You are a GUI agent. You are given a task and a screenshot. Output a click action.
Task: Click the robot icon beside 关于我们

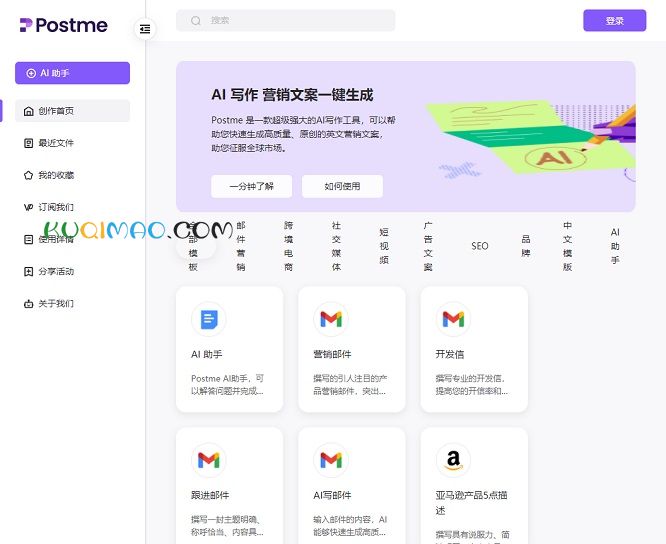pos(28,304)
